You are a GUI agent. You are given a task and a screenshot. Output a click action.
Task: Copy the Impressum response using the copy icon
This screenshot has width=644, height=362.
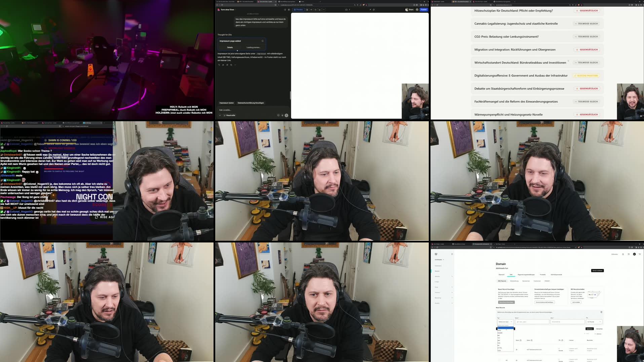pyautogui.click(x=231, y=65)
